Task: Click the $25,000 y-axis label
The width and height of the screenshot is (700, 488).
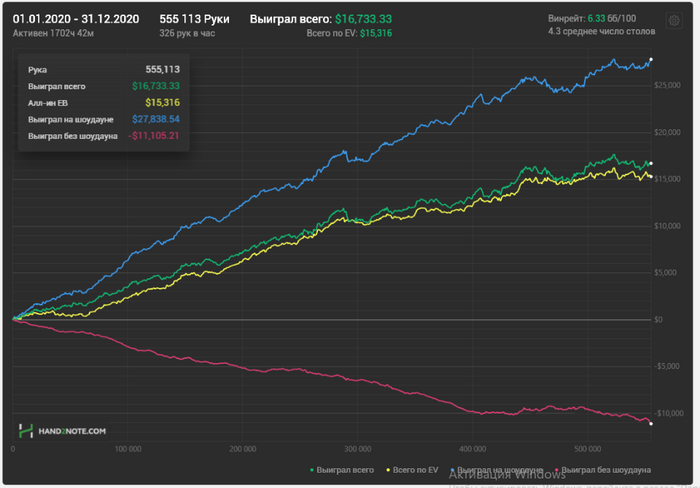Action: [667, 85]
